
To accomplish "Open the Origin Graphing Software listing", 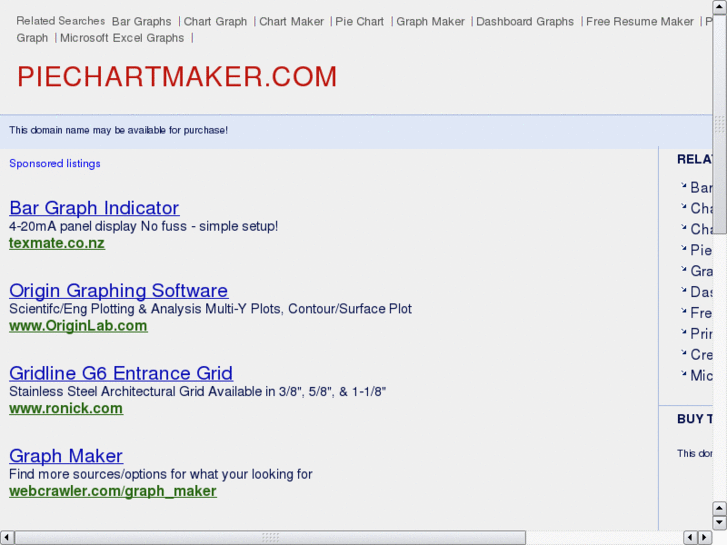I will pyautogui.click(x=118, y=290).
